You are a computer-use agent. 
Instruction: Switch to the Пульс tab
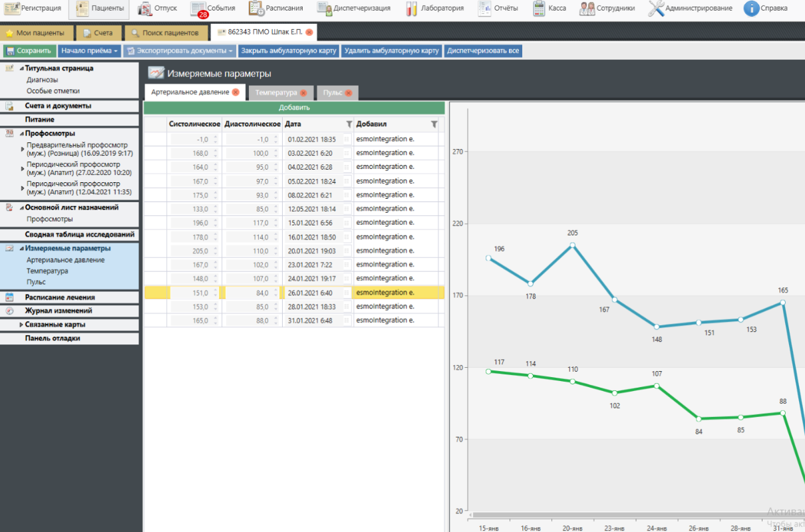pos(333,93)
